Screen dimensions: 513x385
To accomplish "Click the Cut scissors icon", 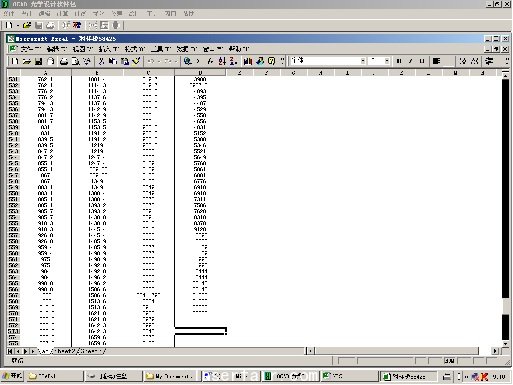I will pyautogui.click(x=101, y=61).
